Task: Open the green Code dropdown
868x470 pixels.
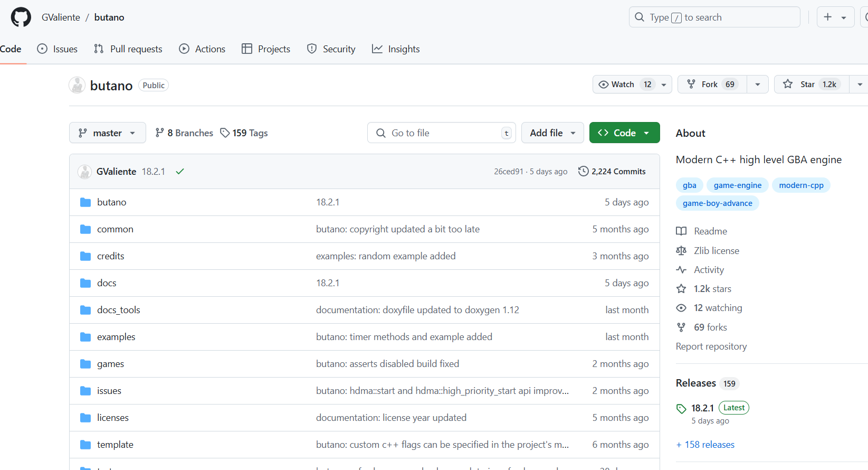Action: [624, 133]
